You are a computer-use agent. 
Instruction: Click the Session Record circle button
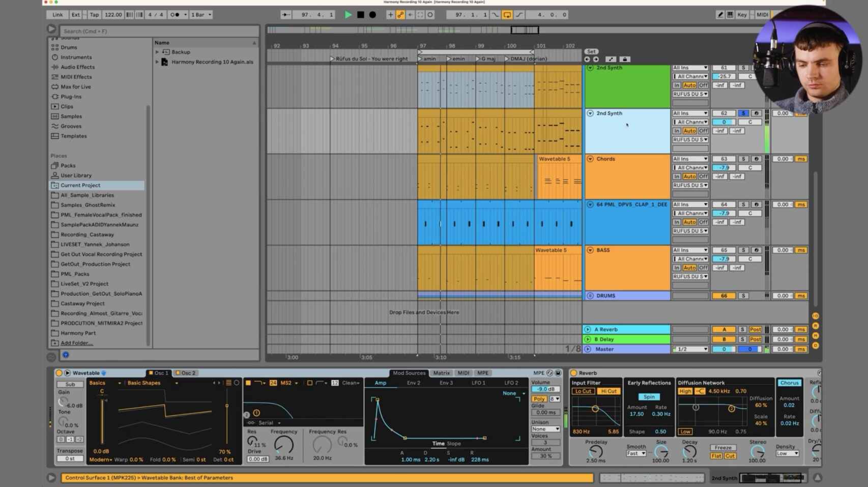pyautogui.click(x=430, y=15)
